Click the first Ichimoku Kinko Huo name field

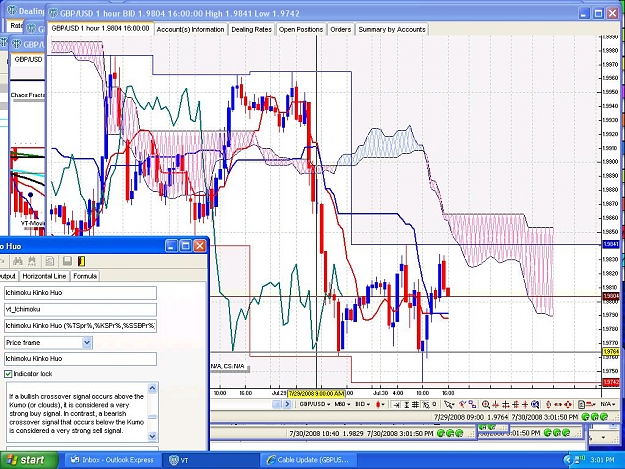[80, 292]
